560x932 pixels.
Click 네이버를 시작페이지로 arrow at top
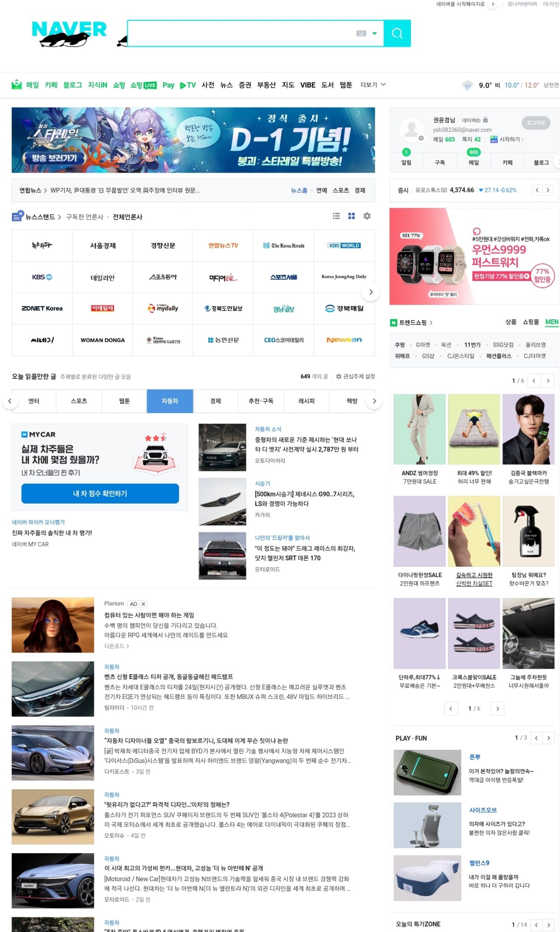tap(493, 4)
